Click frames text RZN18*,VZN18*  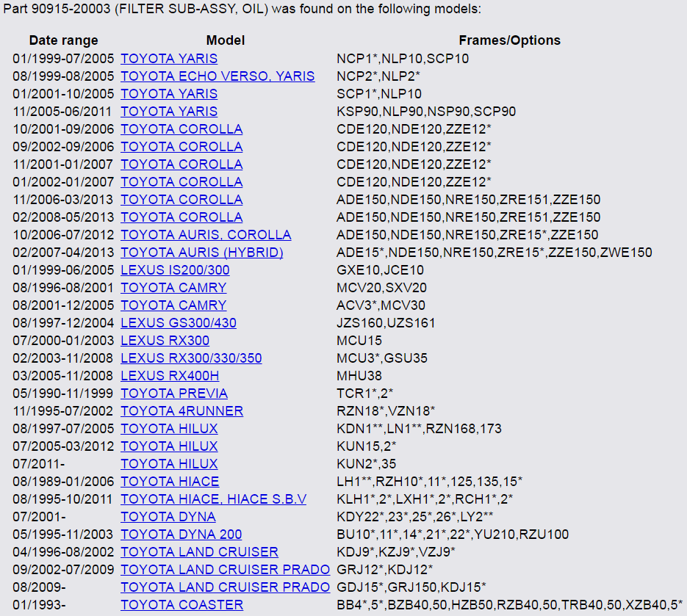click(x=386, y=410)
